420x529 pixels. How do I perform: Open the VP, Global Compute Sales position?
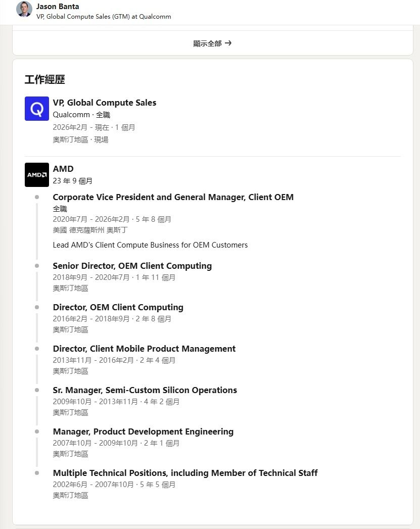pyautogui.click(x=105, y=103)
